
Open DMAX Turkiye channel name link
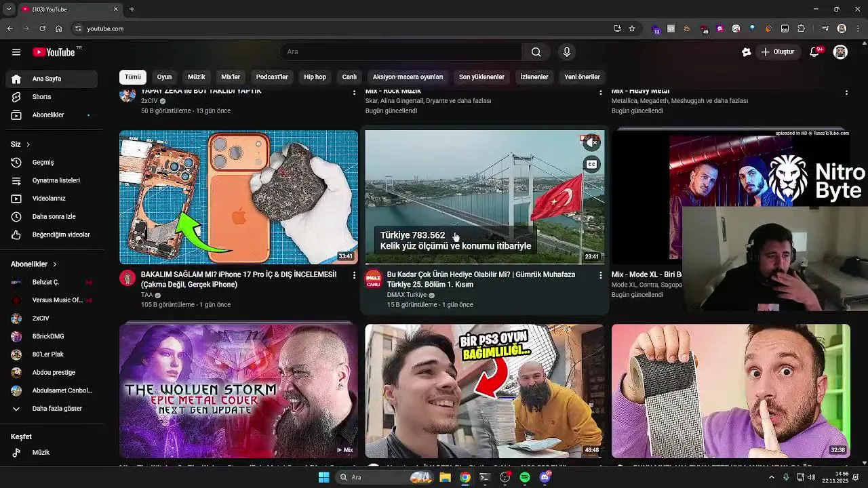407,295
